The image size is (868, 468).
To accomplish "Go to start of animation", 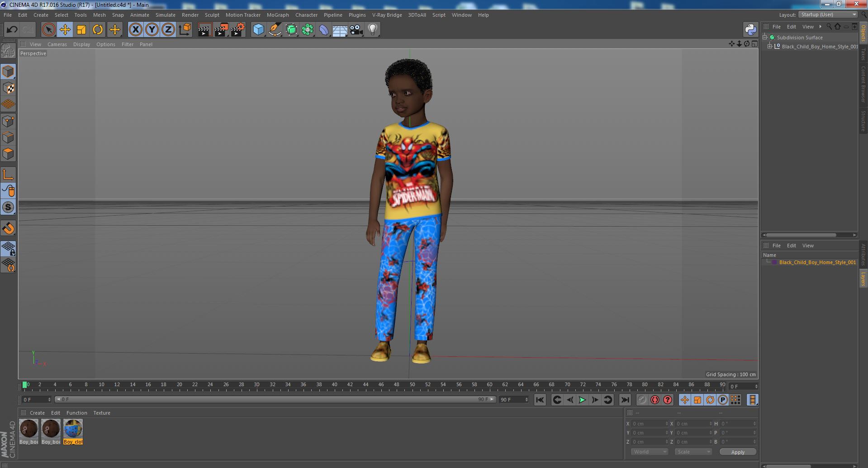I will coord(540,400).
